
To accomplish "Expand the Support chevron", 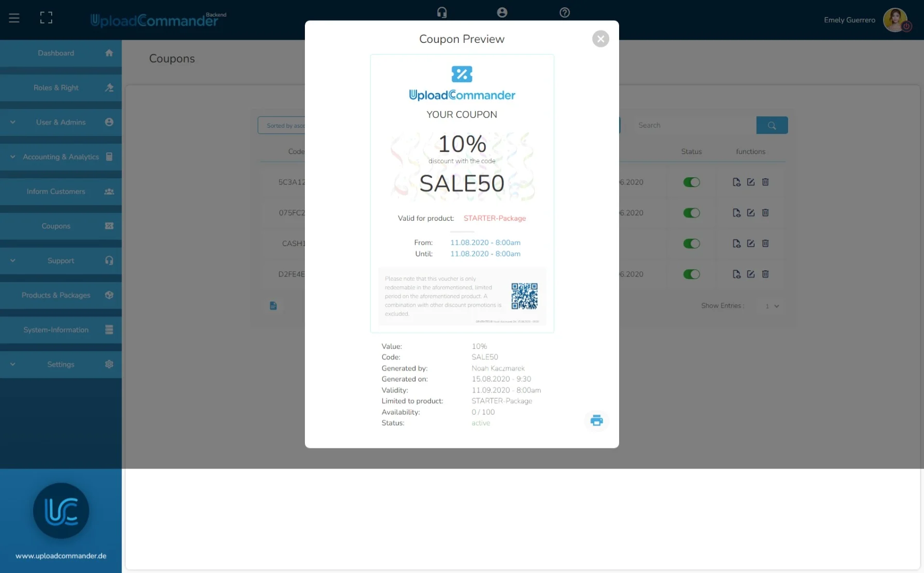I will click(13, 261).
